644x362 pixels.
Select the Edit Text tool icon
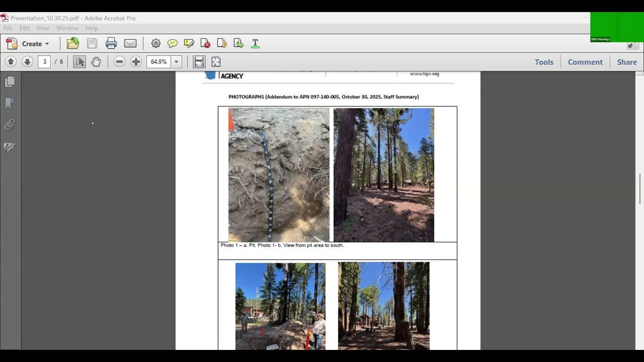(255, 43)
